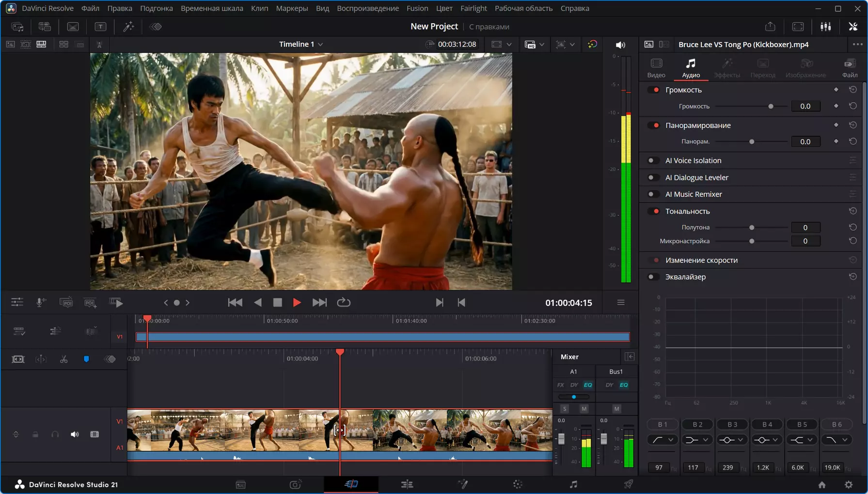
Task: Solo channel A1 with S button
Action: point(565,409)
